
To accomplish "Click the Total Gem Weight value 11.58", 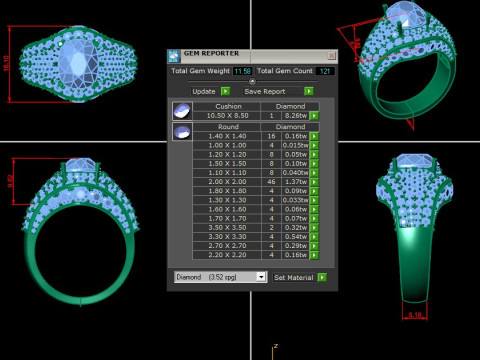I will click(x=242, y=71).
